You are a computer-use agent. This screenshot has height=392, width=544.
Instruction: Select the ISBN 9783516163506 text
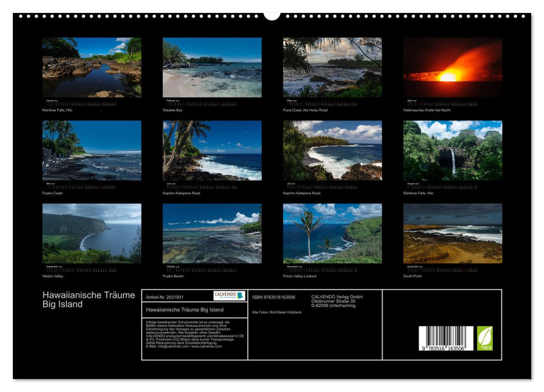pos(273,296)
